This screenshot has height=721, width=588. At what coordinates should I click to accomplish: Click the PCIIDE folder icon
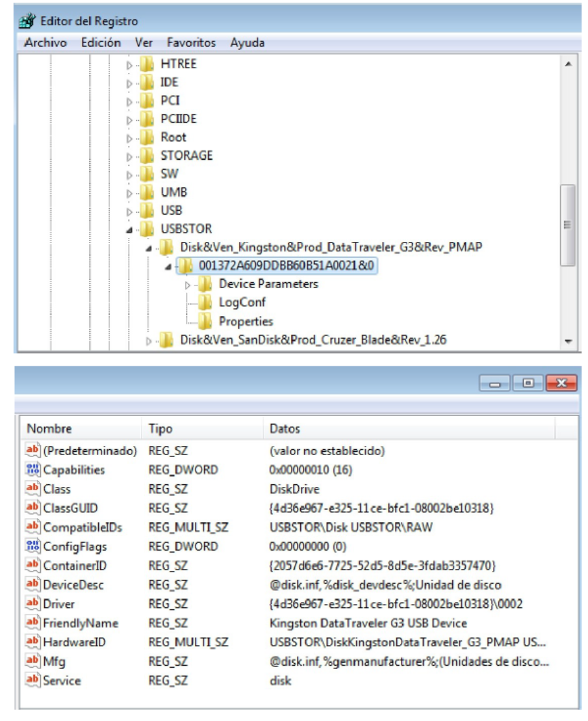tap(147, 119)
